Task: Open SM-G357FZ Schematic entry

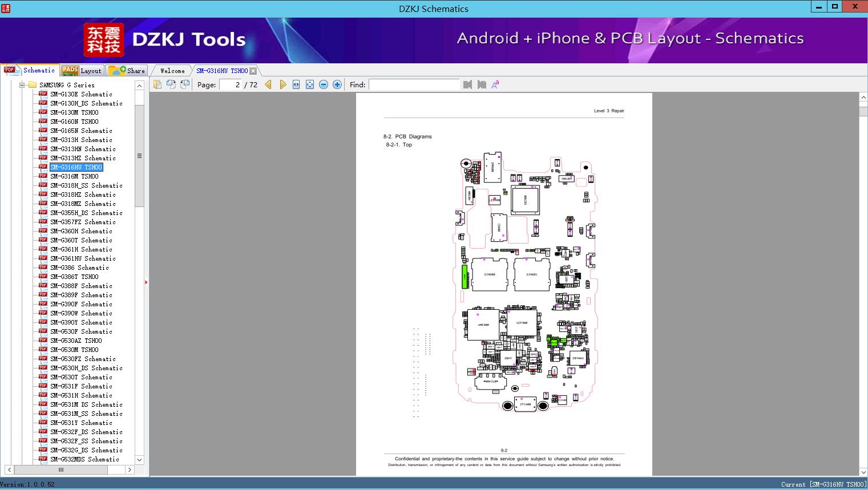Action: coord(83,222)
